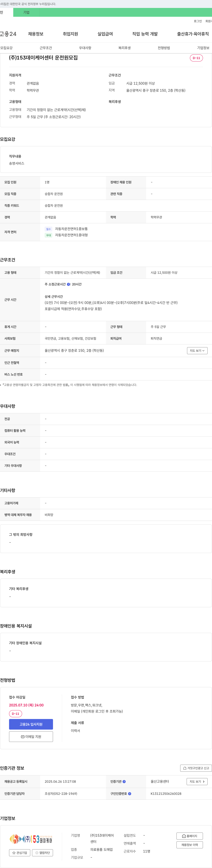
Task: Jump to the 우대사항 section tab
Action: (85, 48)
